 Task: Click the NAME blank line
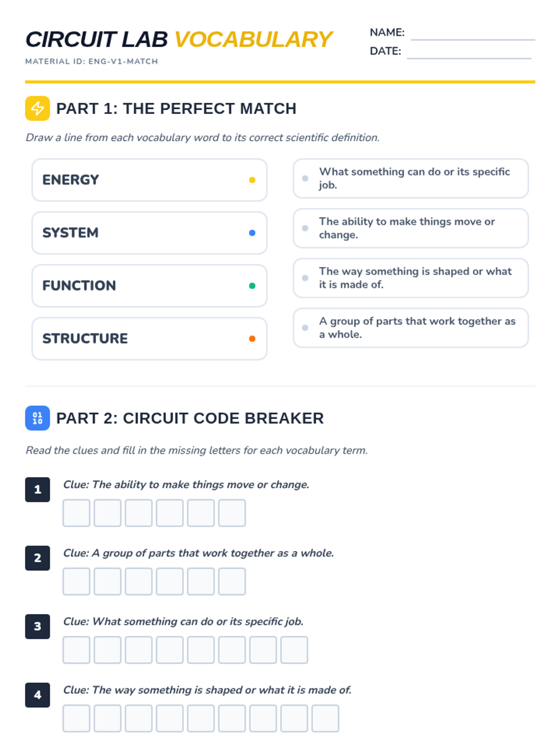(473, 39)
